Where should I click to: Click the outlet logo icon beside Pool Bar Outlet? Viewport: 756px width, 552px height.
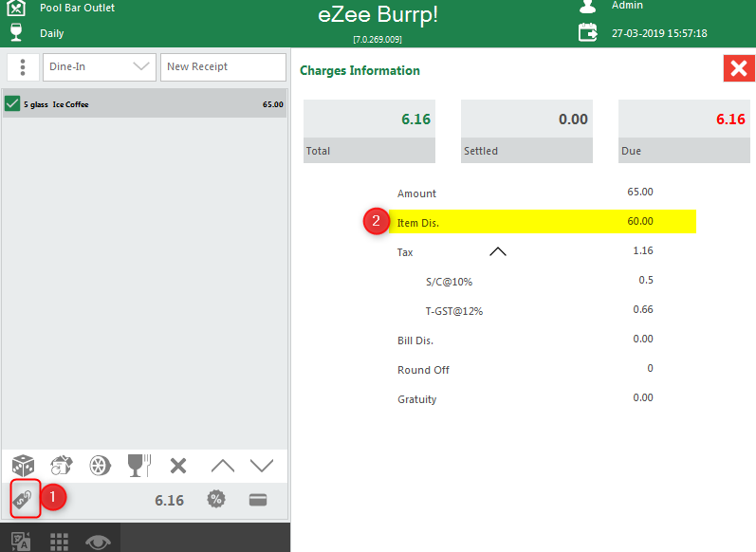coord(16,8)
